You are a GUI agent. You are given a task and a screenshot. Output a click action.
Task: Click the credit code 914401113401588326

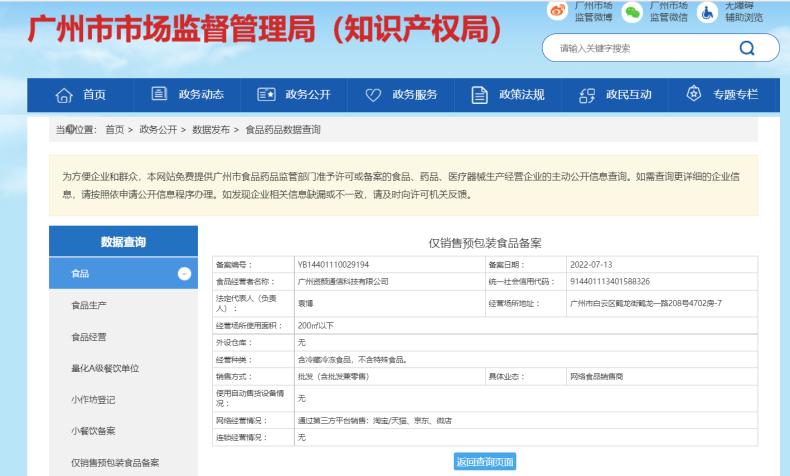coord(610,282)
